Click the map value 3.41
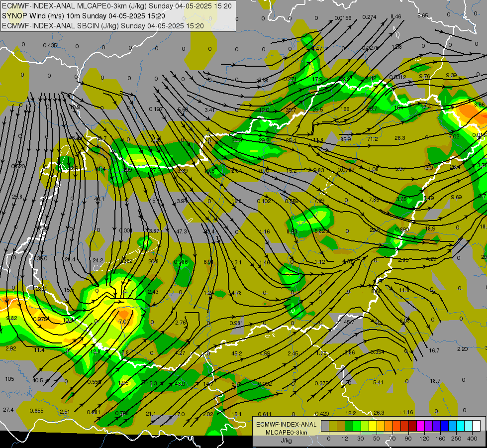 pos(209,110)
